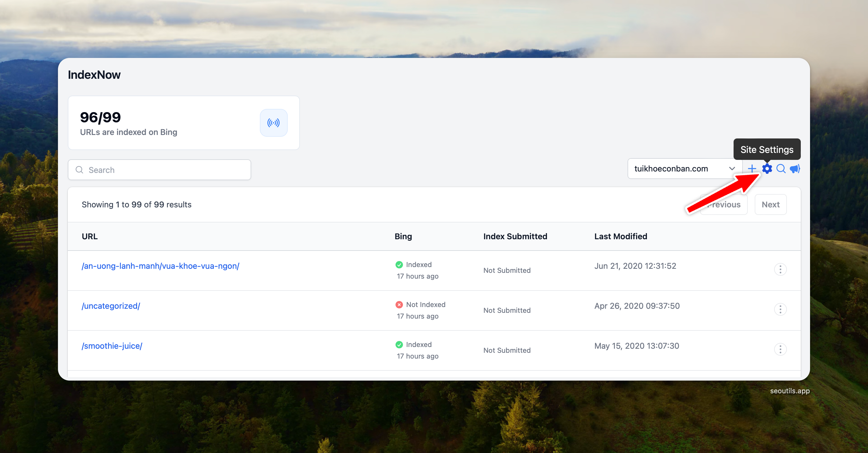Focus the Search input field
Viewport: 868px width, 453px height.
coord(165,170)
